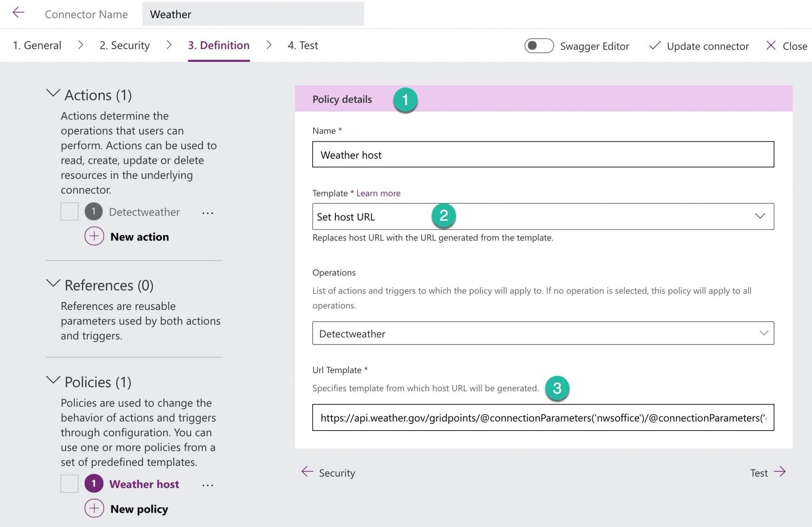Click the New policy plus icon
This screenshot has height=527, width=812.
(94, 508)
